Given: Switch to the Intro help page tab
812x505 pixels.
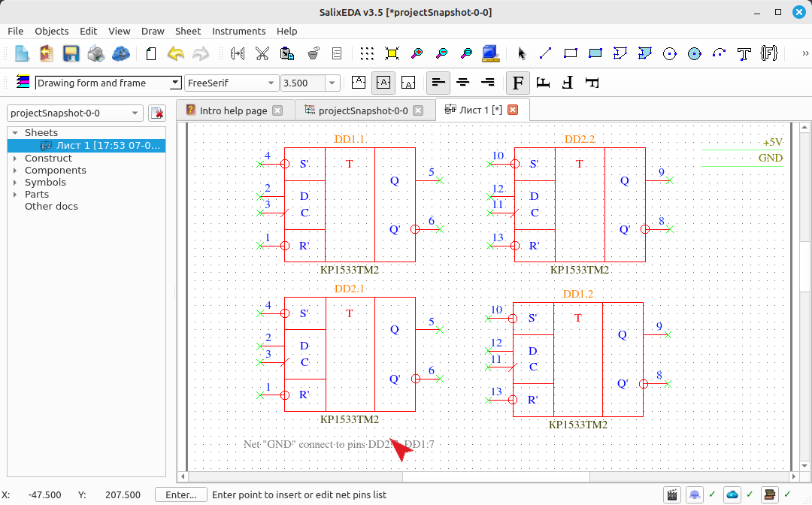Looking at the screenshot, I should [x=234, y=110].
